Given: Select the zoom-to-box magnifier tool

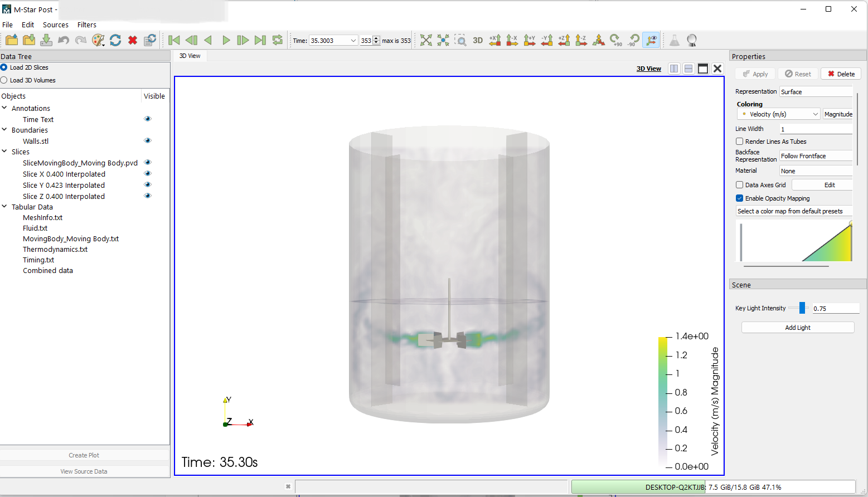Looking at the screenshot, I should click(x=460, y=40).
